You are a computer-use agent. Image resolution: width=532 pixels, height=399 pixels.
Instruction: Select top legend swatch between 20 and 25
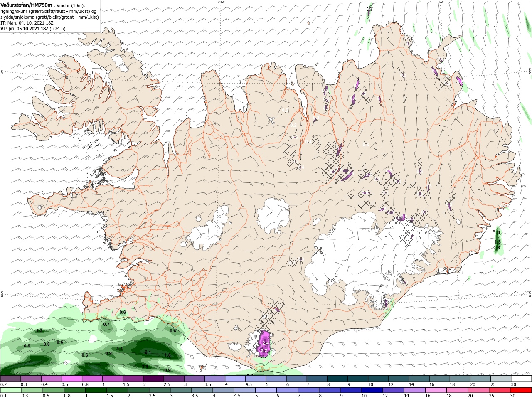(481, 379)
